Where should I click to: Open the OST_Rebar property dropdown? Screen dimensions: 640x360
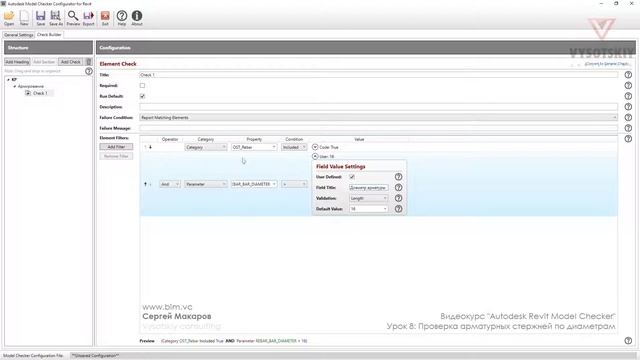coord(254,147)
